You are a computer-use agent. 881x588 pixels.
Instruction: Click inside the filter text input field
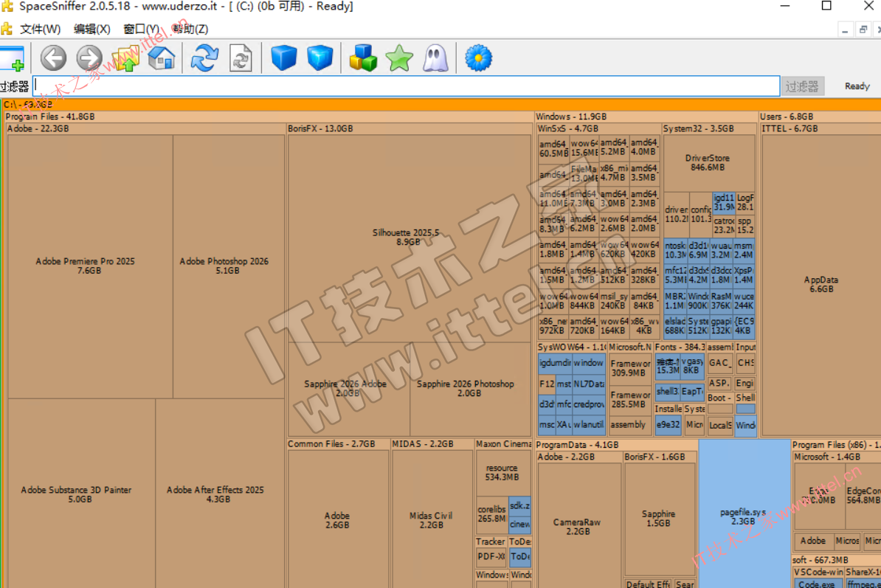pyautogui.click(x=406, y=86)
